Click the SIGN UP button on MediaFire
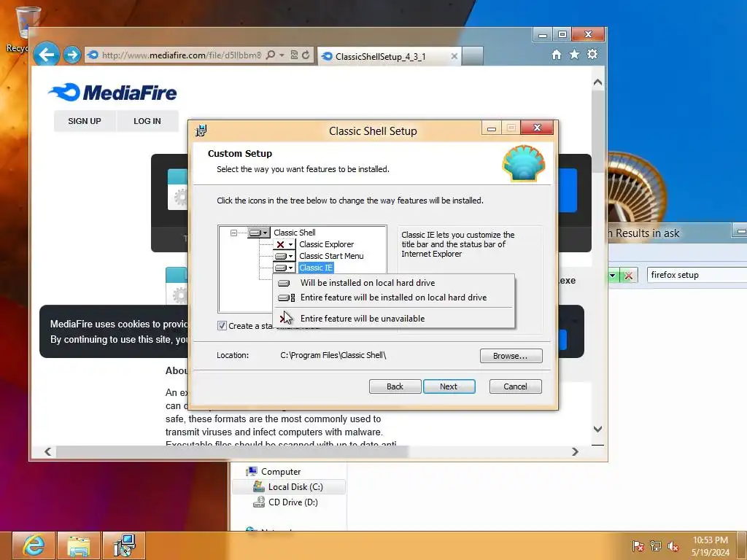 coord(85,121)
